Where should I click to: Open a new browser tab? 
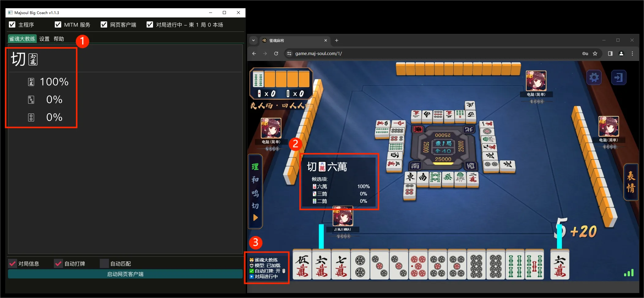coord(337,40)
